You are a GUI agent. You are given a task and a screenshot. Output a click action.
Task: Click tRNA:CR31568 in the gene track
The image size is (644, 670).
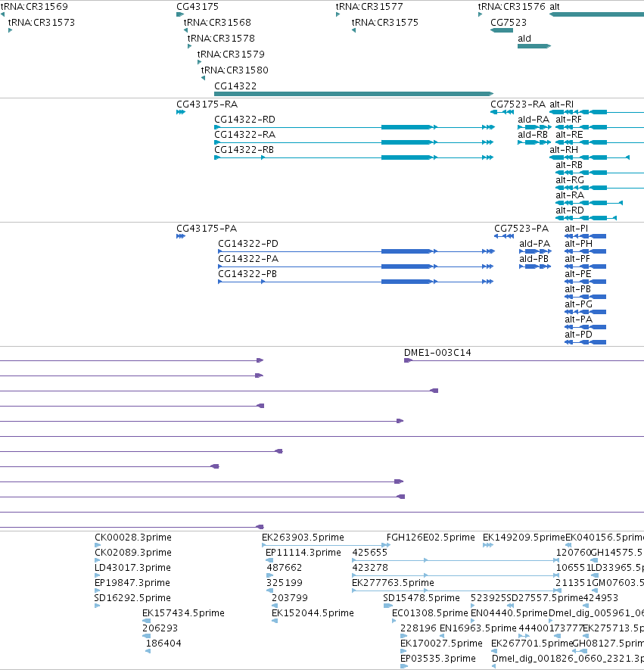coord(217,23)
